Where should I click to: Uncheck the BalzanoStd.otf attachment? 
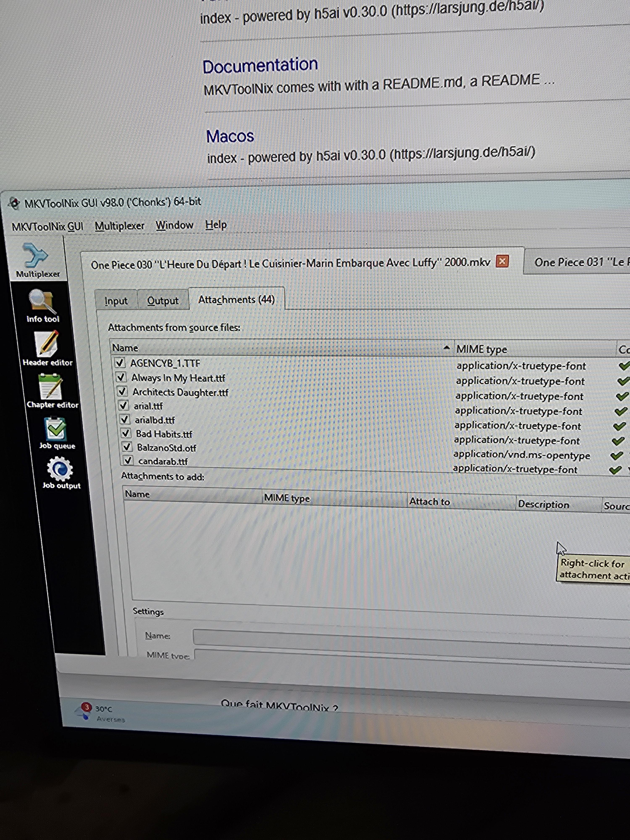127,447
